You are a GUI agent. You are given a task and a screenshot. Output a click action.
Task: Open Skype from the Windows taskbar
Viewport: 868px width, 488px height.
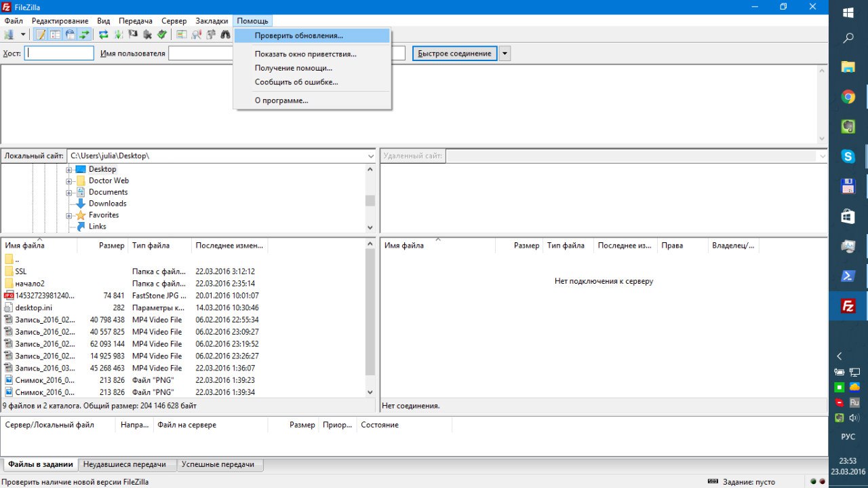point(848,156)
